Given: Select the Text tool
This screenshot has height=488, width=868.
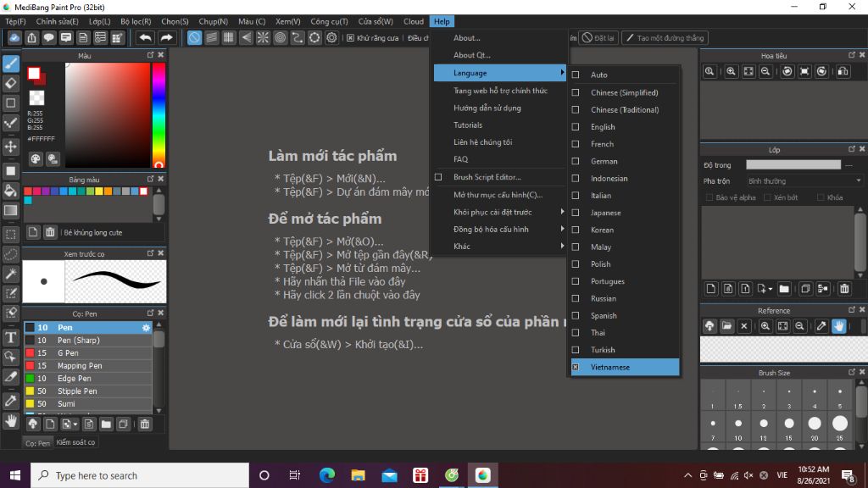Looking at the screenshot, I should (x=10, y=337).
